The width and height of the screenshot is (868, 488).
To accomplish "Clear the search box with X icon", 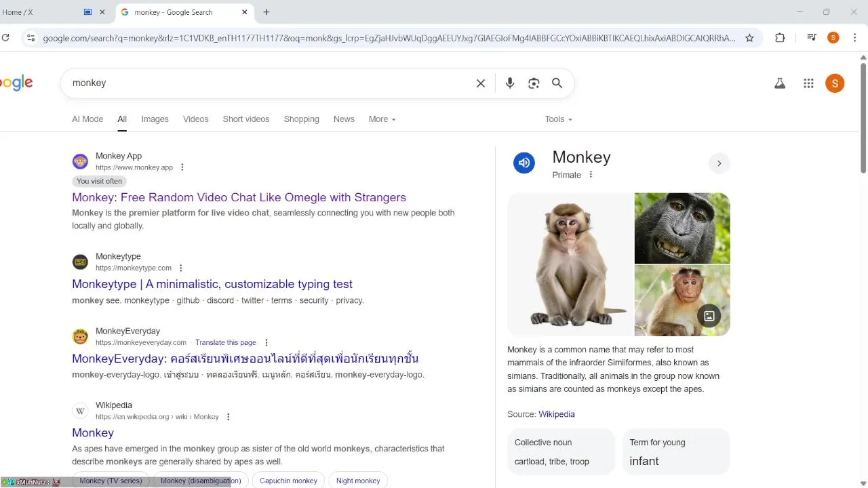I will click(481, 83).
